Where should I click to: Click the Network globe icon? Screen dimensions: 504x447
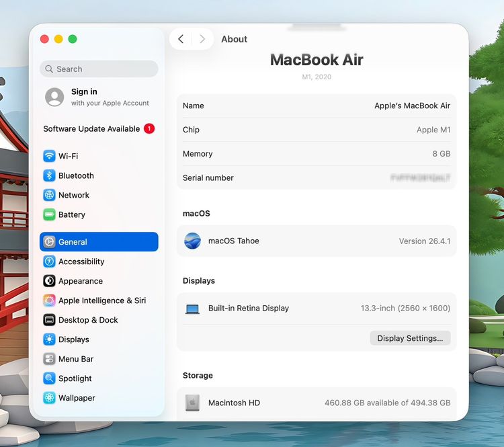pos(49,195)
